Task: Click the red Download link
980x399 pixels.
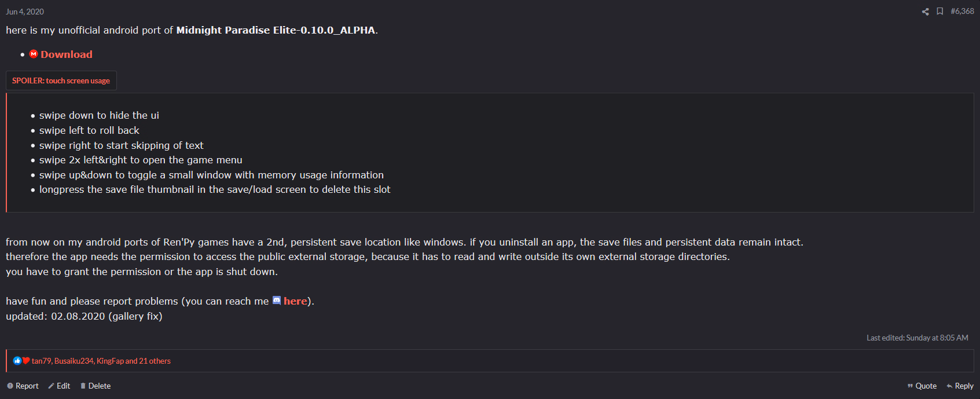Action: [66, 54]
